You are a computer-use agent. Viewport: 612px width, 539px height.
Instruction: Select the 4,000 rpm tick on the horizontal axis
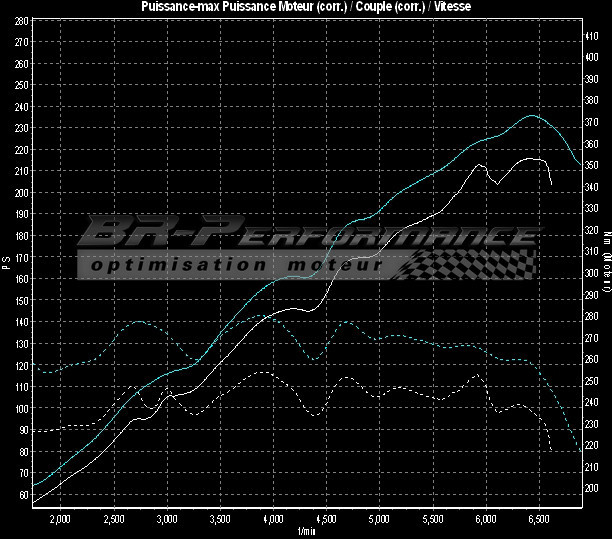point(273,520)
